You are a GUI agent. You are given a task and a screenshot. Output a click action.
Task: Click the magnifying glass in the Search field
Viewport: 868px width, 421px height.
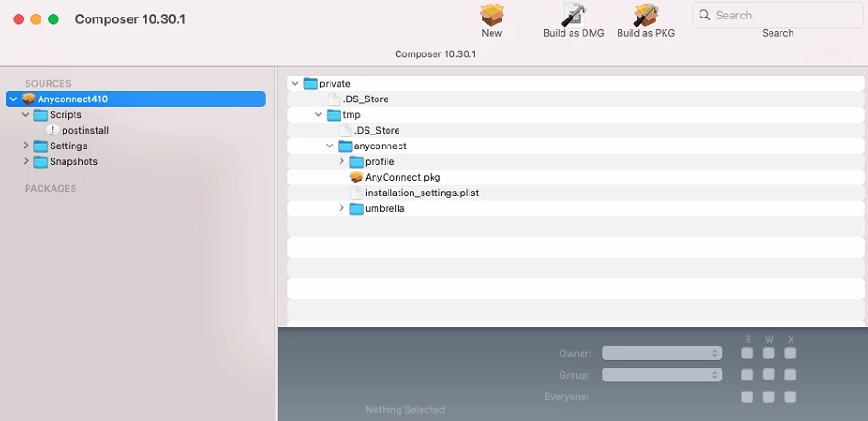pos(705,15)
